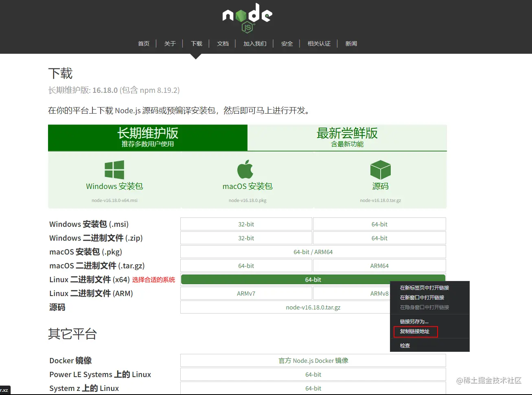Click the Windows 二进制文件 (.zip) row label
532x395 pixels.
[x=96, y=238]
